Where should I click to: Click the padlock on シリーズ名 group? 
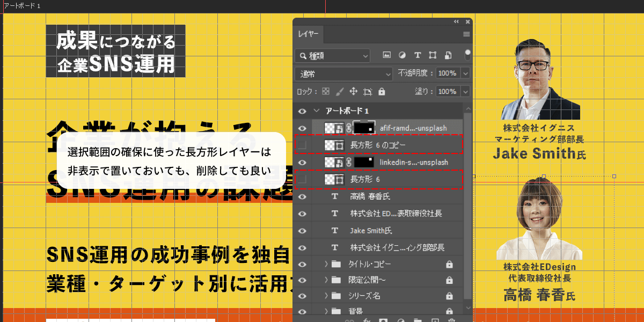pyautogui.click(x=449, y=296)
